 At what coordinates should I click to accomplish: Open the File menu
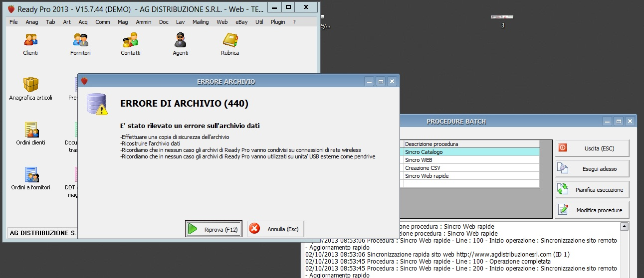13,22
